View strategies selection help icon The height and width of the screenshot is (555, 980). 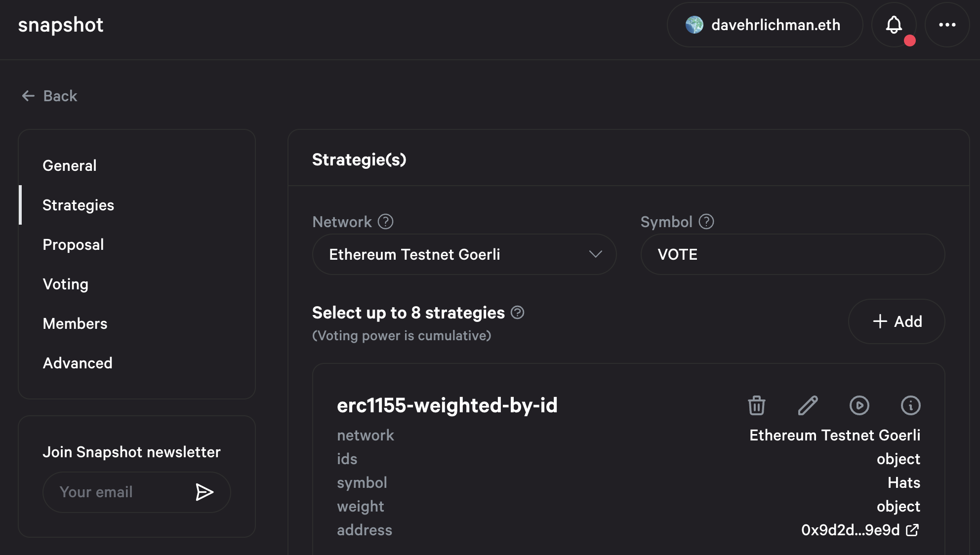[x=517, y=313]
